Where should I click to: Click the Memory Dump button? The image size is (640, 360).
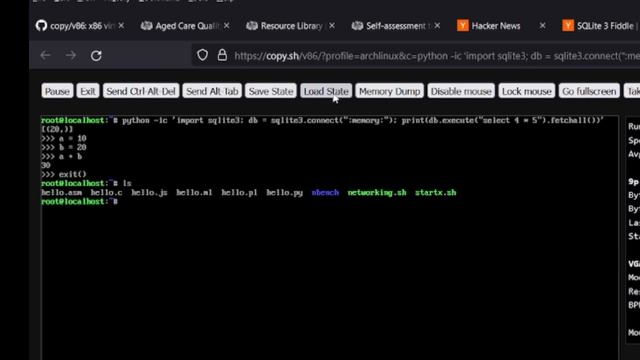(x=389, y=91)
